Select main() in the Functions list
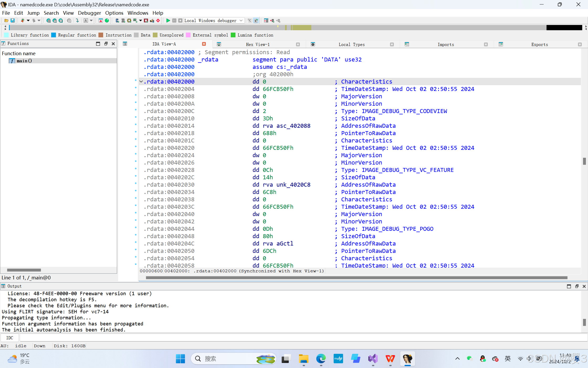This screenshot has width=588, height=368. click(24, 61)
